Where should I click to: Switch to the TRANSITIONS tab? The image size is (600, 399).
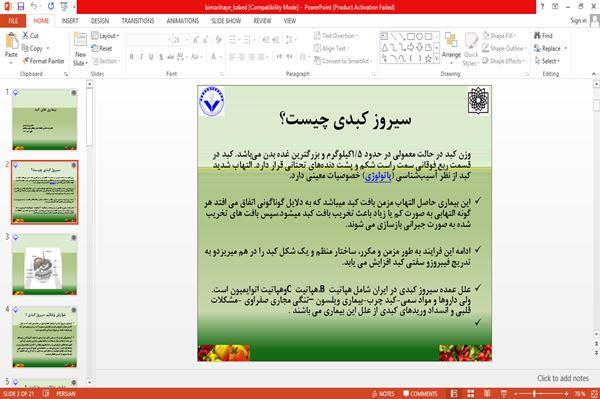(138, 21)
